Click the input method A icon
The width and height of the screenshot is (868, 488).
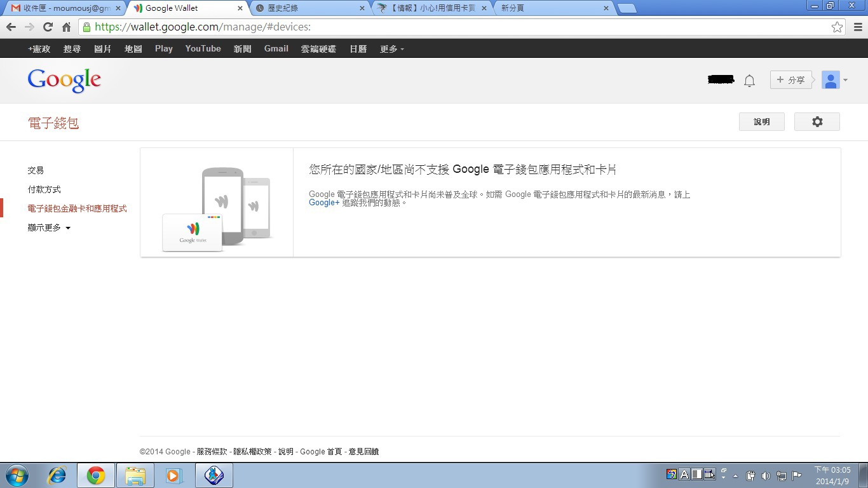point(684,474)
